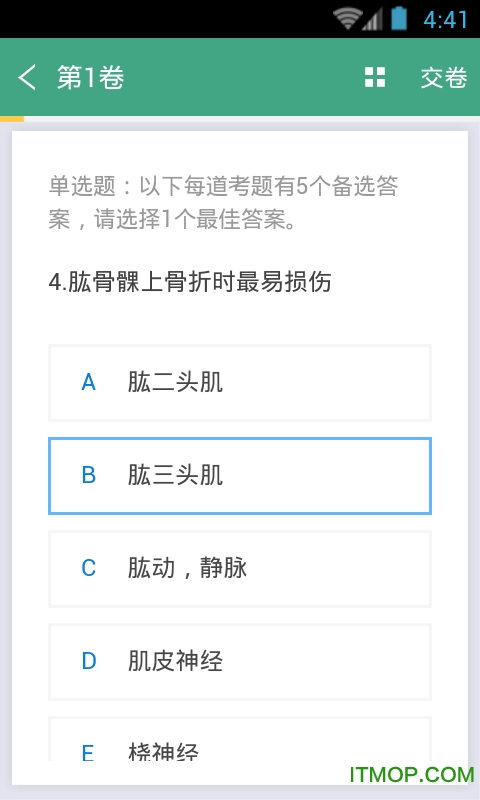480x800 pixels.
Task: Tap the 单选题 instruction text
Action: 223,203
